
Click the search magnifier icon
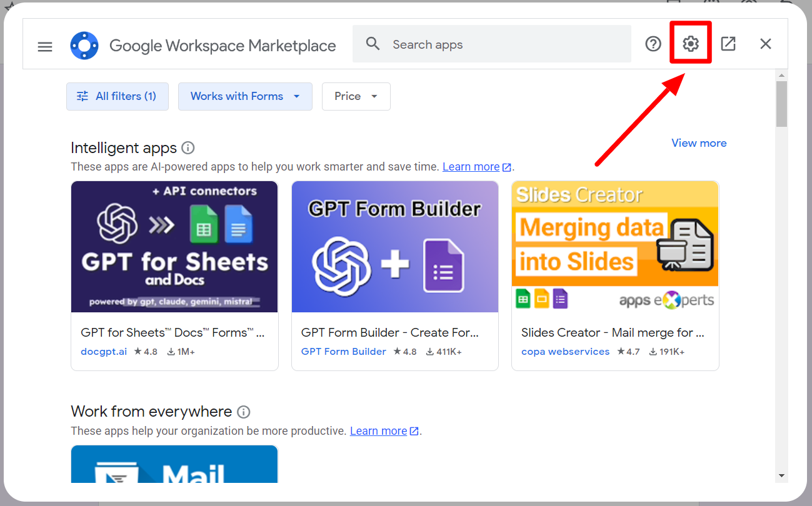373,44
